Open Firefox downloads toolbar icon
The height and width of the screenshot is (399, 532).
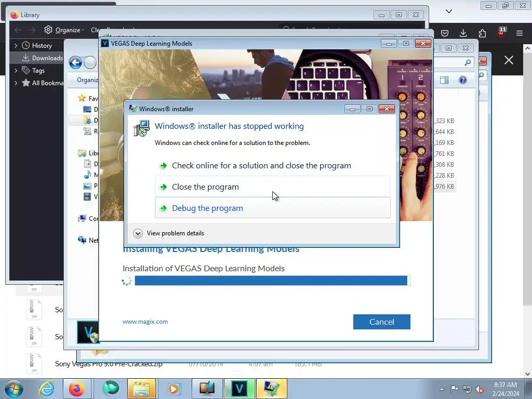[463, 33]
